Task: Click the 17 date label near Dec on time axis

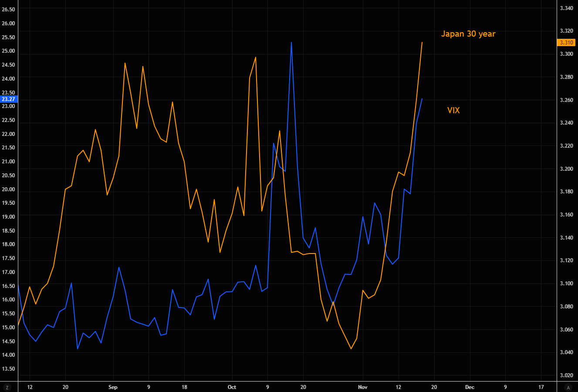Action: (541, 387)
